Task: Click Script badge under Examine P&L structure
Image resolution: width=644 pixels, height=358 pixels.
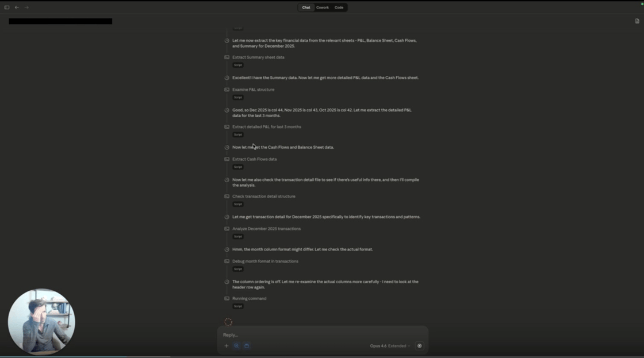Action: click(x=238, y=97)
